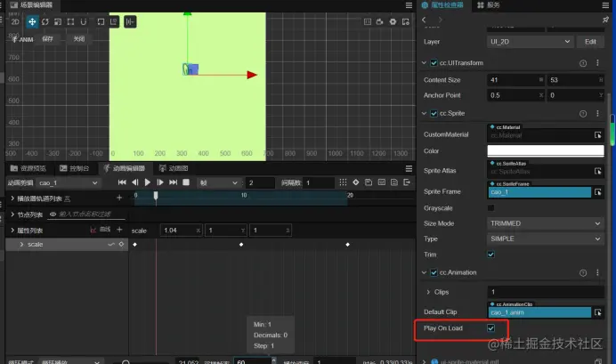Image resolution: width=616 pixels, height=364 pixels.
Task: Add an event track with the plus icon
Action: point(119,198)
